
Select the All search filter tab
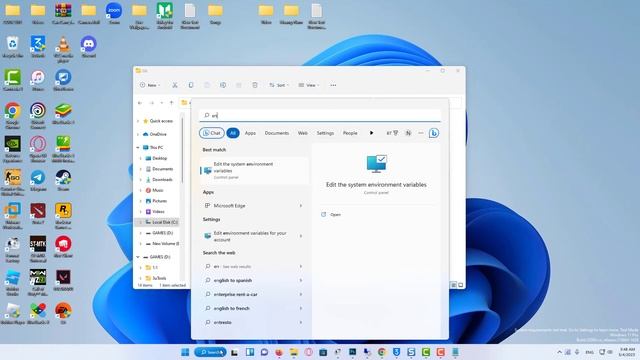(233, 133)
